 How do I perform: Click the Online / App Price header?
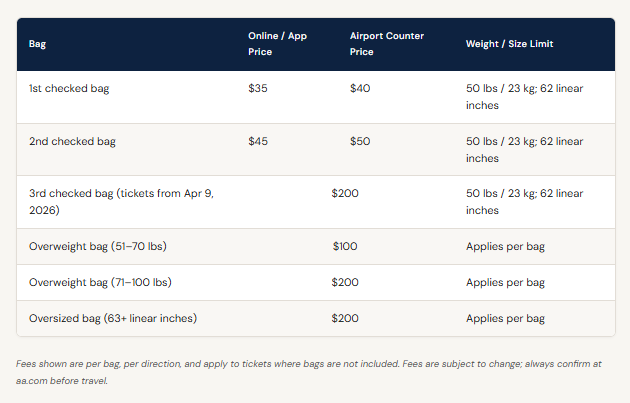pos(277,44)
